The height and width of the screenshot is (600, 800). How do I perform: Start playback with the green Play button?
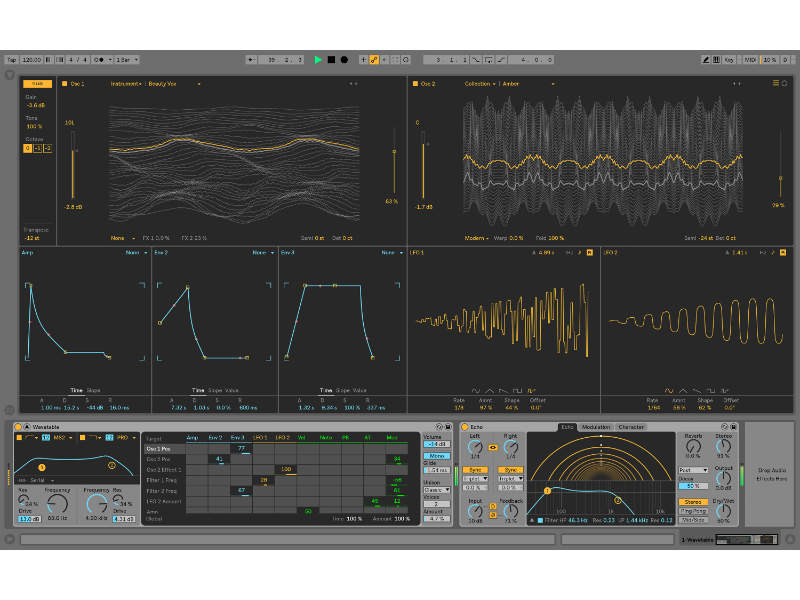tap(318, 60)
